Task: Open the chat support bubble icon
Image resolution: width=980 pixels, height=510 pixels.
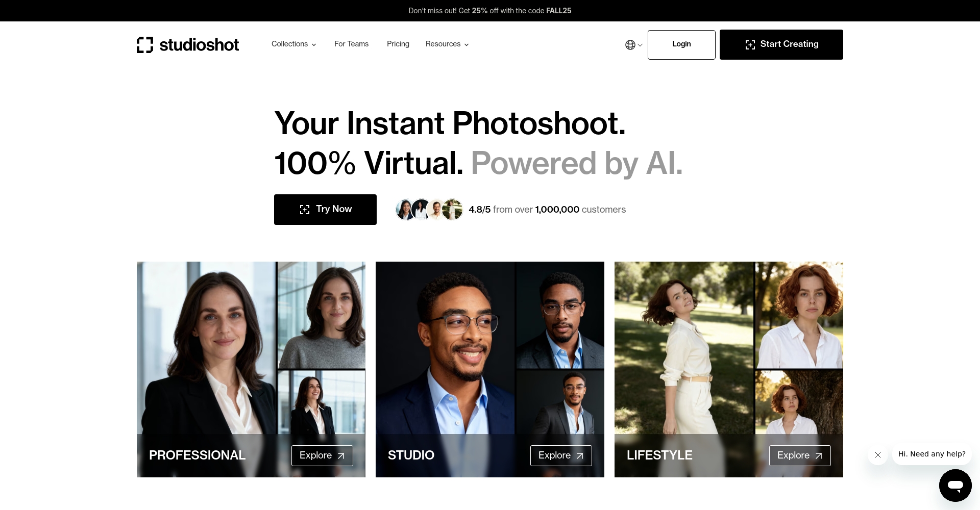Action: pos(955,486)
